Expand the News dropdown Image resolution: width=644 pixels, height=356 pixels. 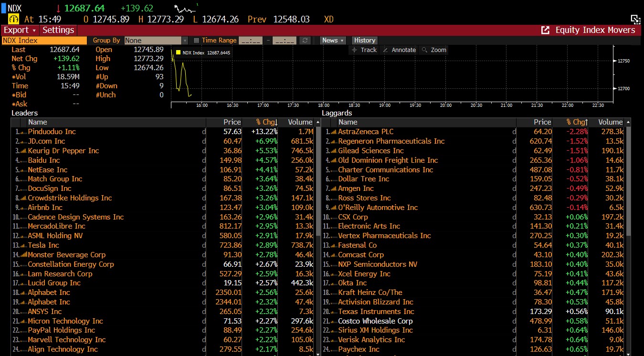pos(333,41)
